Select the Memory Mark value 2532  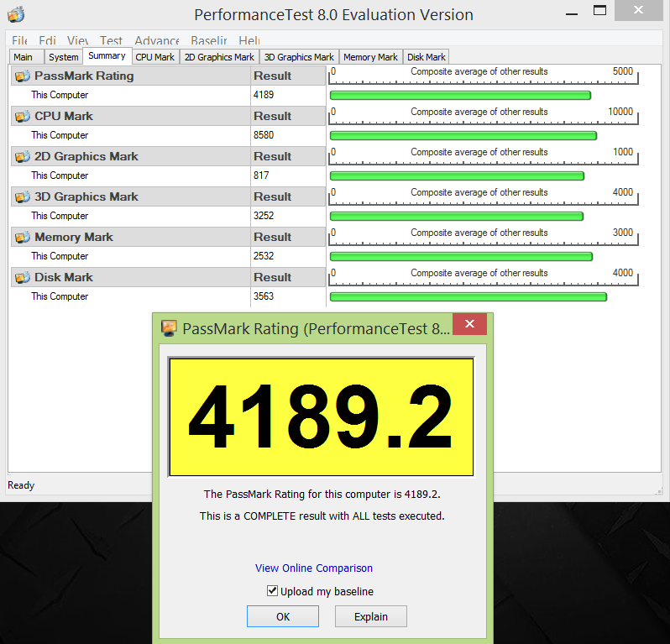(x=264, y=256)
